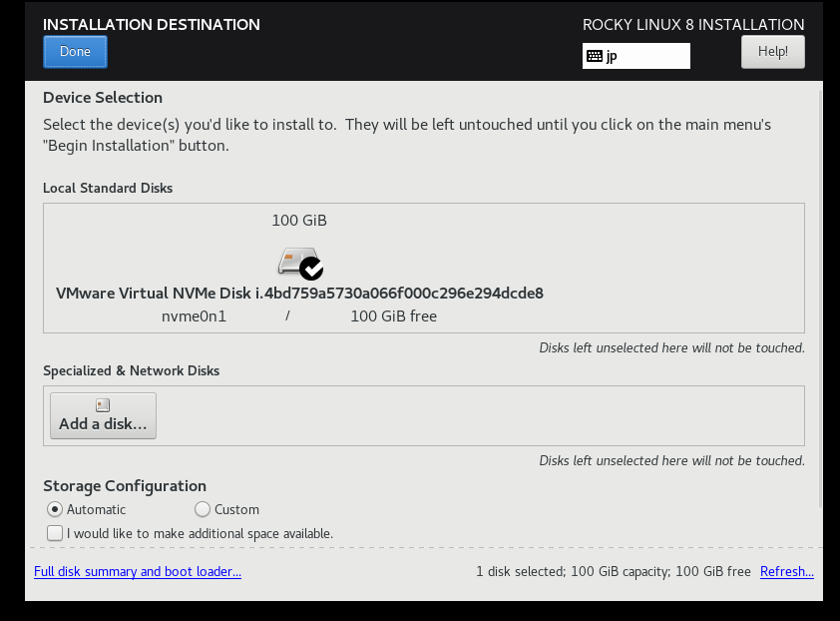Open Full disk summary and boot loader link
840x621 pixels.
coord(138,571)
